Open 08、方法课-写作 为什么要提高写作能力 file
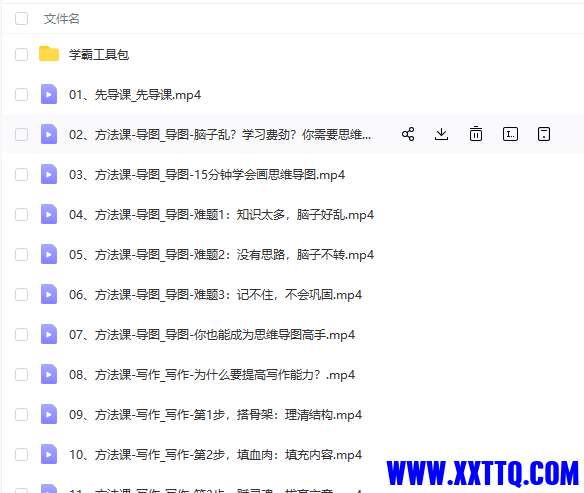The width and height of the screenshot is (584, 493). (x=212, y=375)
